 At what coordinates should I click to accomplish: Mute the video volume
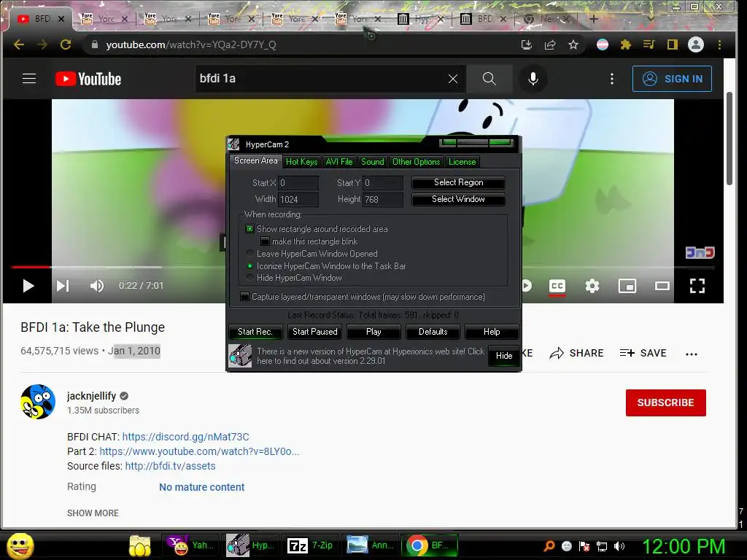[x=97, y=286]
